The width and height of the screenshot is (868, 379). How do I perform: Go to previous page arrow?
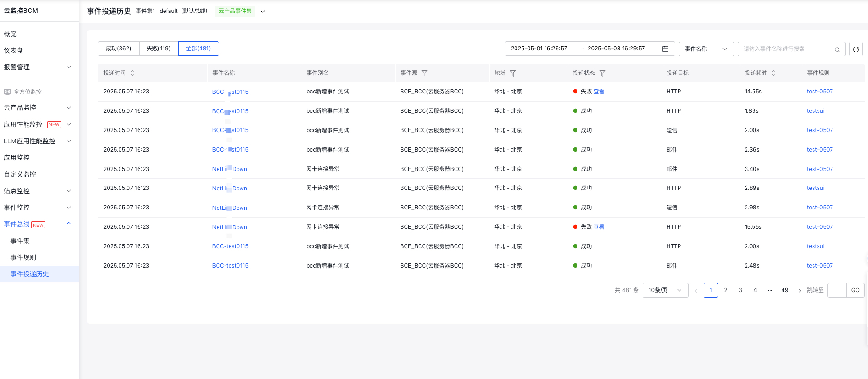(x=696, y=290)
